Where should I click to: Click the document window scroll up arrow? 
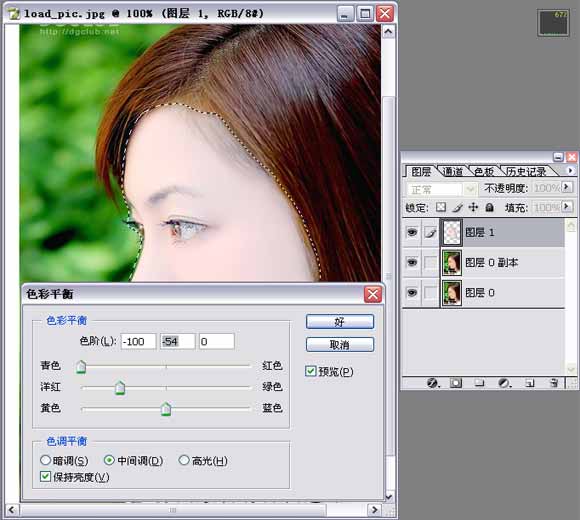(x=388, y=32)
